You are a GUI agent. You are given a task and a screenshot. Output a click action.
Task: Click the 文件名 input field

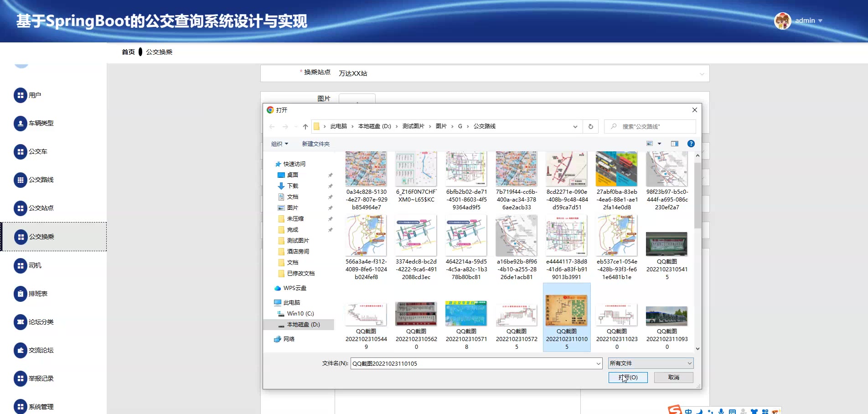[472, 363]
